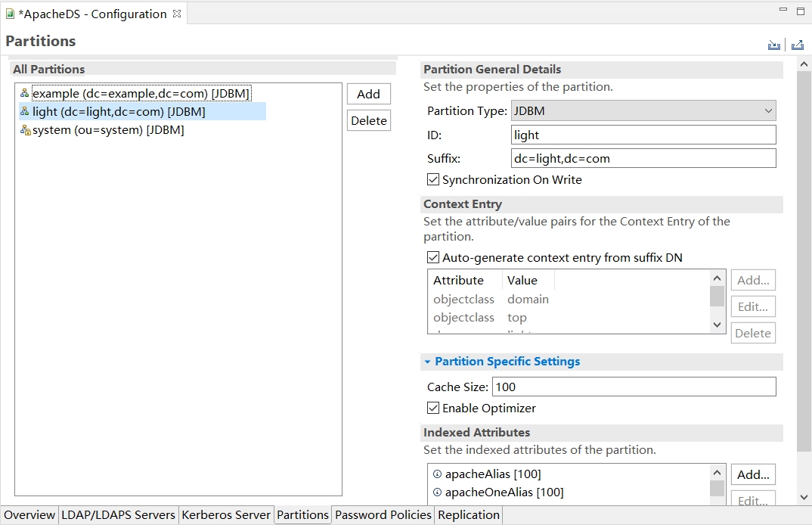812x525 pixels.
Task: Click the Suffix text field
Action: [x=643, y=159]
